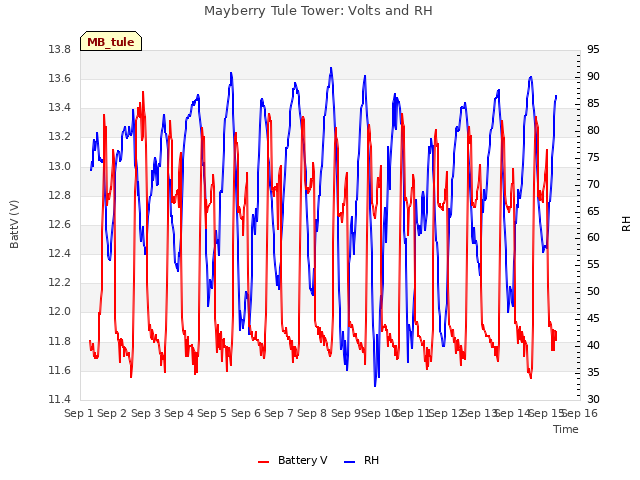Click the Sep 8 x-axis tick label
The width and height of the screenshot is (640, 480).
pos(312,413)
